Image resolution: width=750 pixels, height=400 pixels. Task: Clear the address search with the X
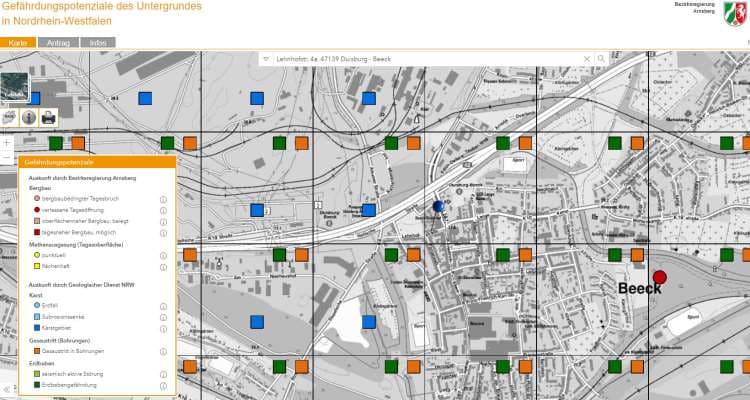587,59
